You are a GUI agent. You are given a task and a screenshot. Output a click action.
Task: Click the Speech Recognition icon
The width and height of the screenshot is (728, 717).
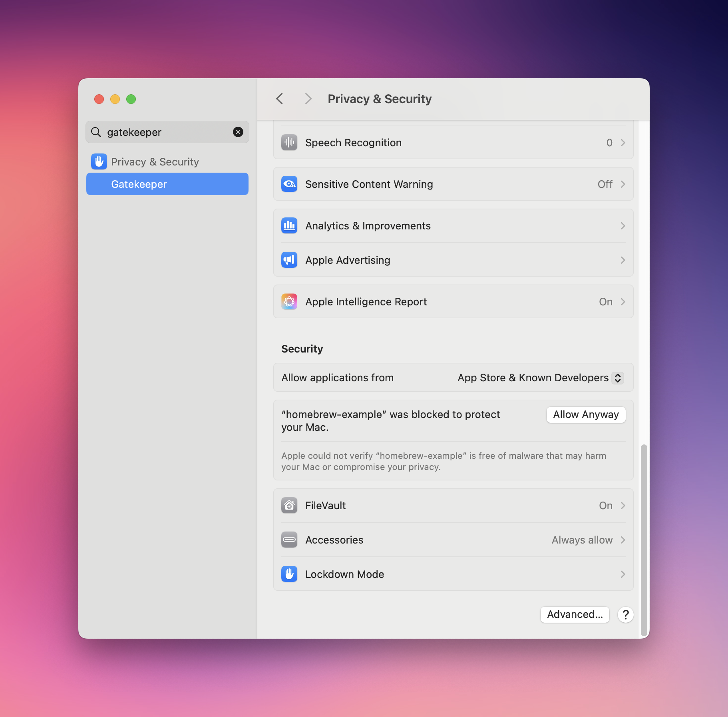pos(289,142)
